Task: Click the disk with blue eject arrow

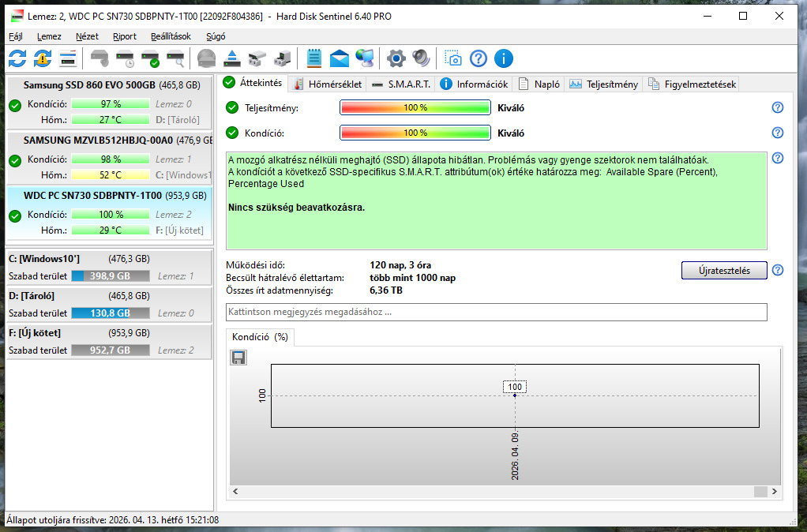Action: pos(232,58)
